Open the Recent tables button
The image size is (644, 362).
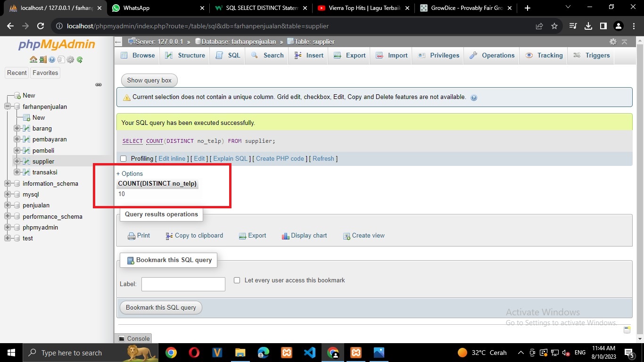point(17,73)
